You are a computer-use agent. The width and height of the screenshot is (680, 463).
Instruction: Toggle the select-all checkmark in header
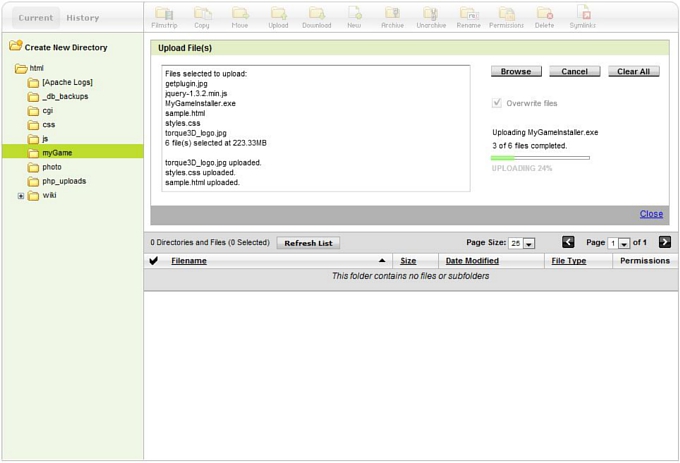(x=153, y=261)
